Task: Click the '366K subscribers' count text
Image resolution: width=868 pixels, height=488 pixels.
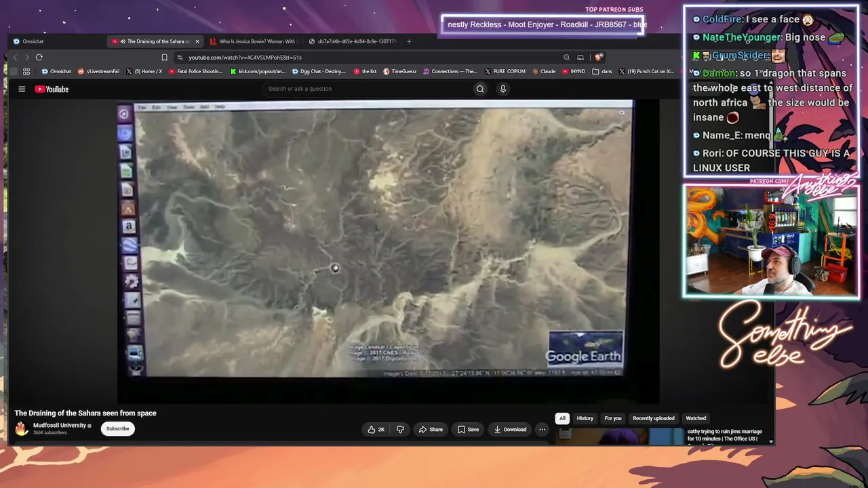Action: [x=50, y=432]
